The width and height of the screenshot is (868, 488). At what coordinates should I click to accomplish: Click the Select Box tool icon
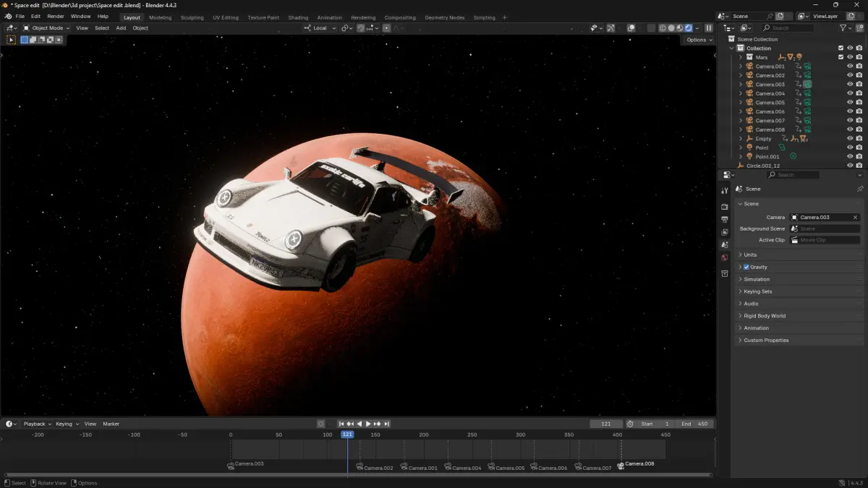[x=12, y=40]
